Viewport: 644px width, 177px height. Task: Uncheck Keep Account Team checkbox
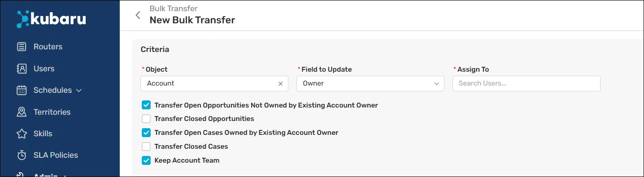point(146,160)
